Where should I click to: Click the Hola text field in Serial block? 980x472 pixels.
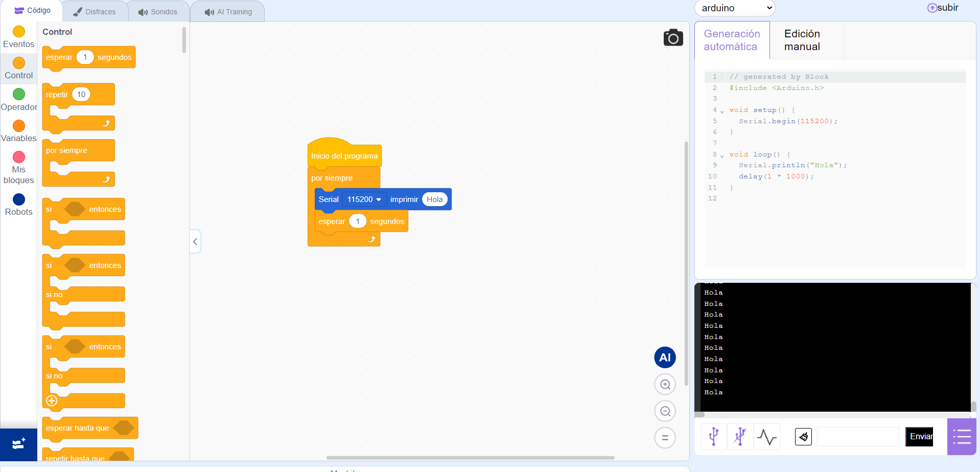coord(435,199)
